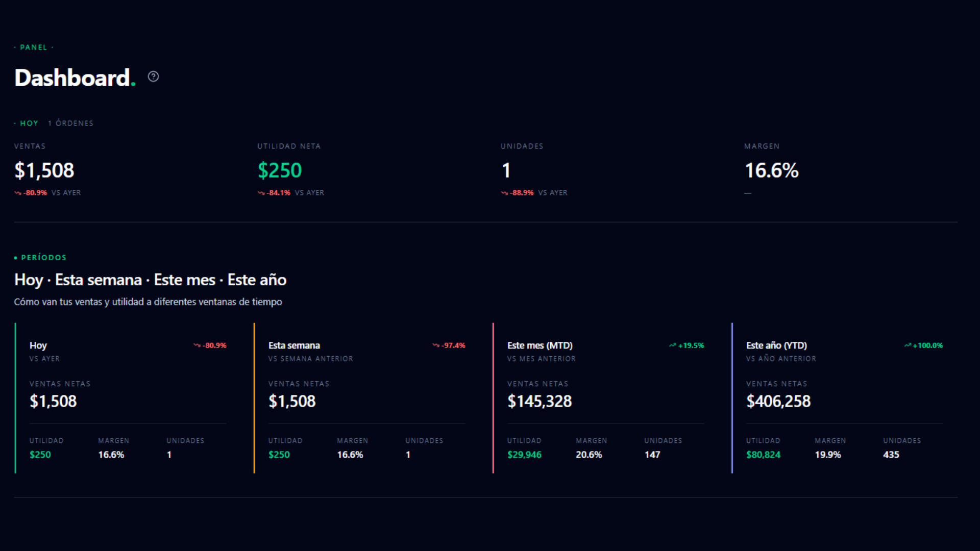Viewport: 980px width, 551px height.
Task: Click the MARGEN 16.6% metric card
Action: (772, 170)
